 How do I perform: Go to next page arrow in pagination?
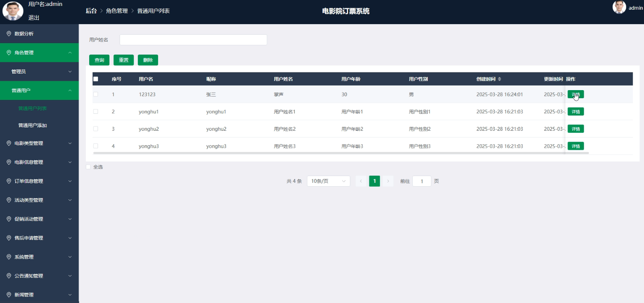[x=388, y=181]
